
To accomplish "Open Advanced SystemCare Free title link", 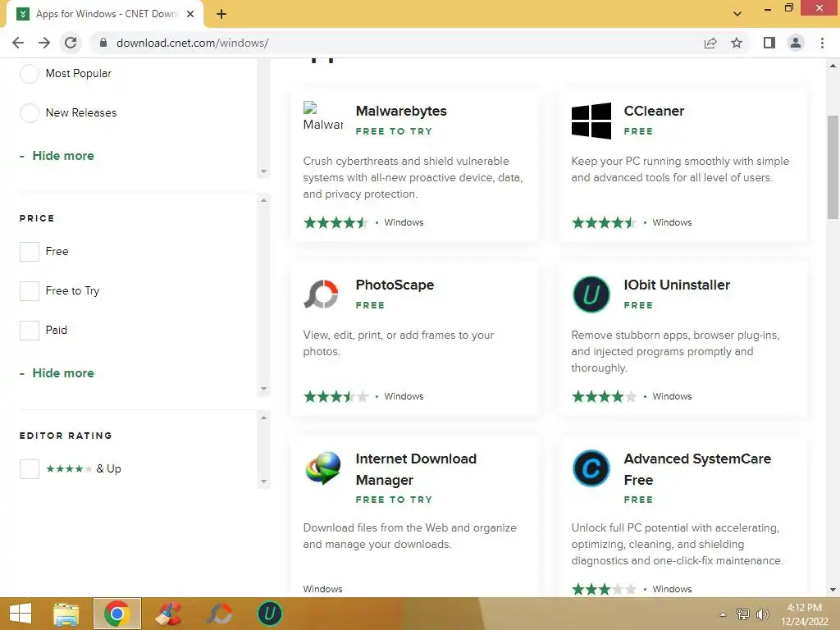I will point(697,469).
